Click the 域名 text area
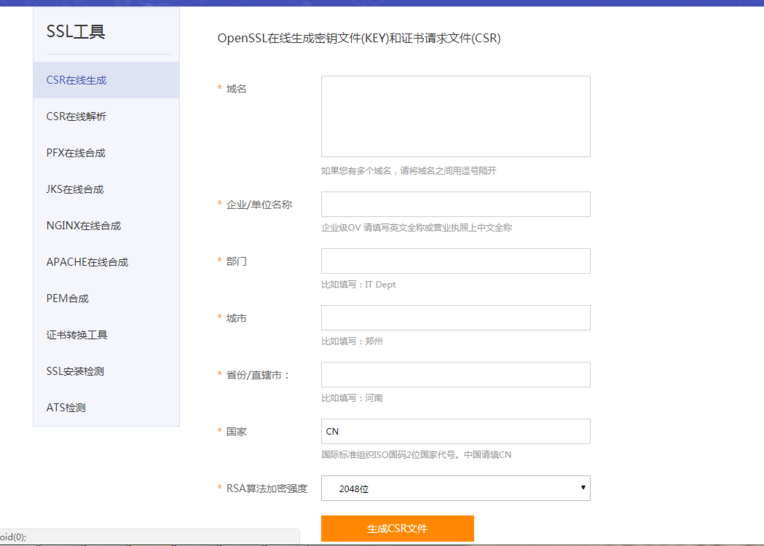Screen dimensions: 764x546 [x=455, y=116]
